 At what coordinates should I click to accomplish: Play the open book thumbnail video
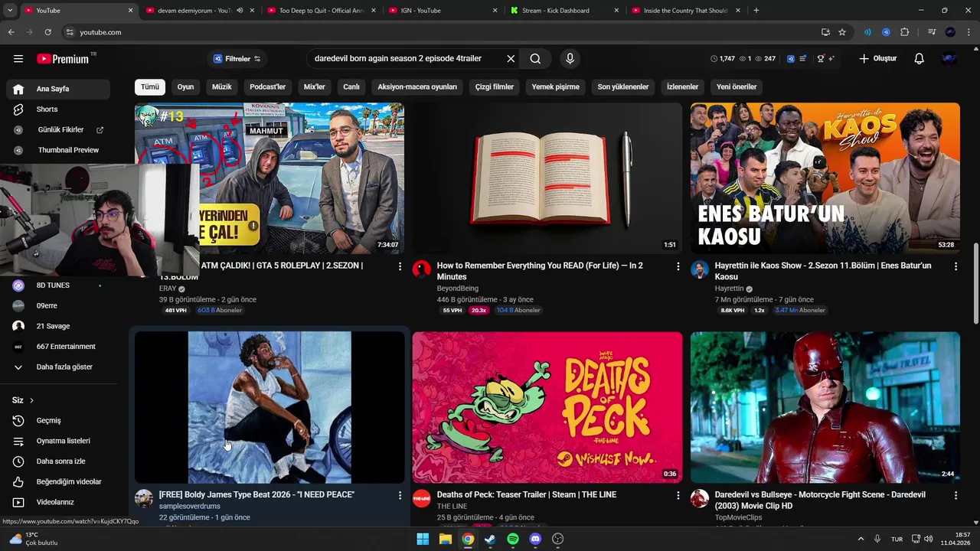pos(547,178)
